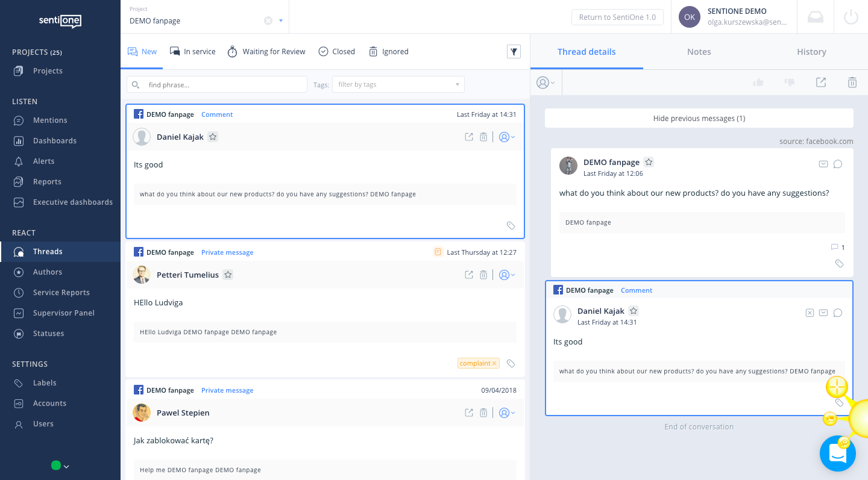
Task: Delete the Pawel Stepien thread
Action: [x=483, y=413]
